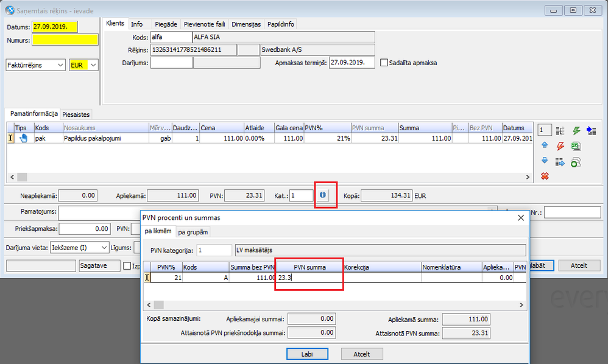Move row down with blue down arrow
Viewport: 608px width, 364px height.
click(545, 161)
